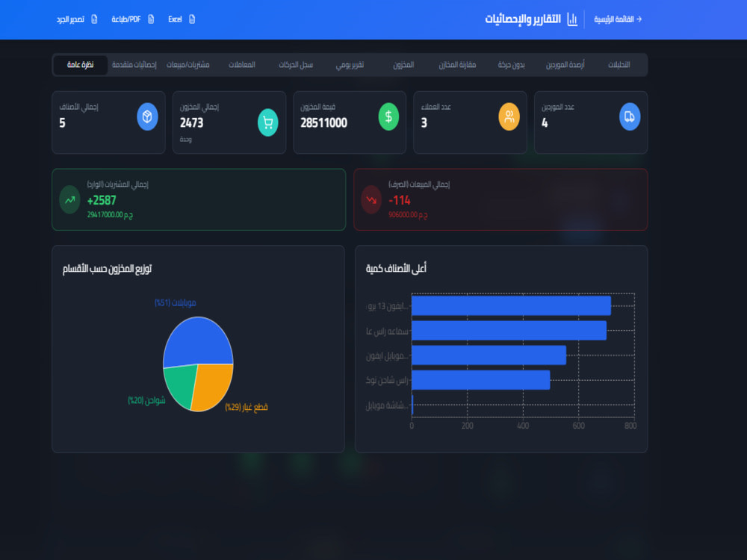The width and height of the screenshot is (747, 560).
Task: Open the التحليلات tab
Action: pyautogui.click(x=619, y=65)
